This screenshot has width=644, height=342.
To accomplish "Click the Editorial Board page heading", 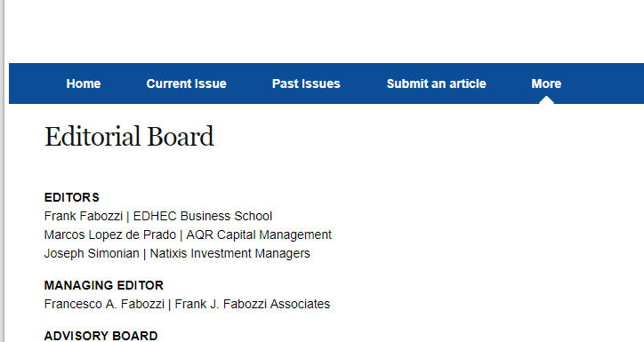I will (x=129, y=137).
